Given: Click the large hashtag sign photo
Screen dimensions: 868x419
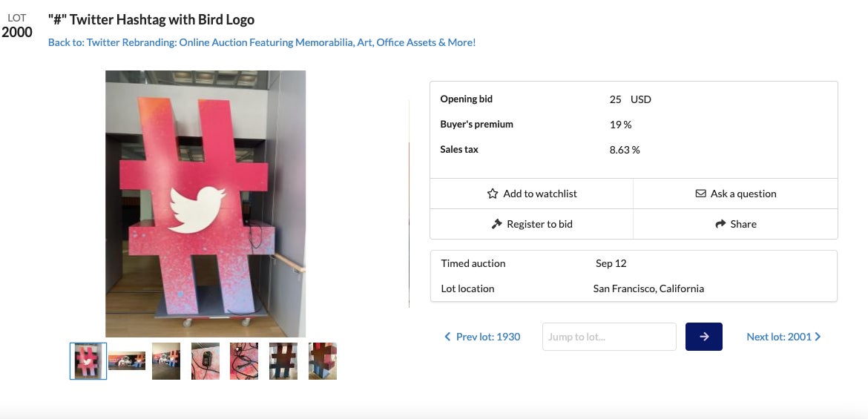Looking at the screenshot, I should (206, 204).
